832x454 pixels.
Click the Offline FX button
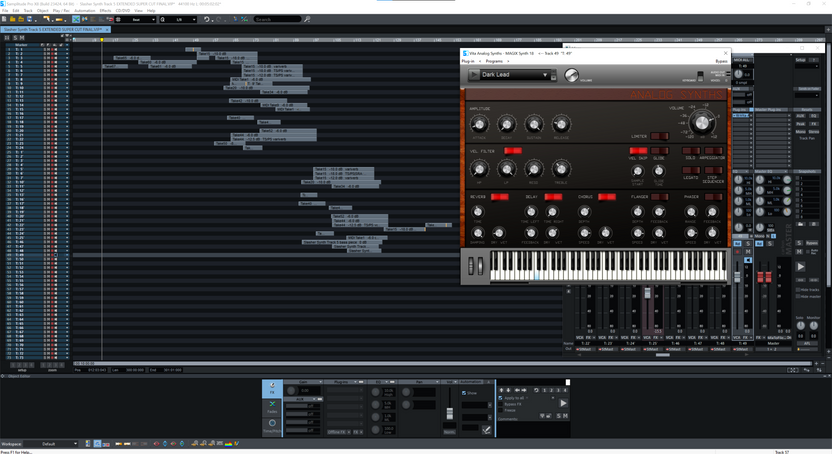point(339,432)
